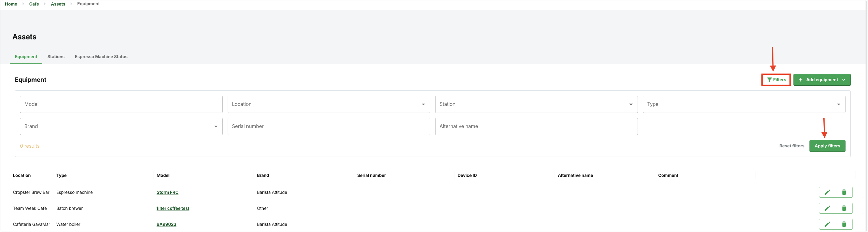This screenshot has height=232, width=868.
Task: Expand the Brand filter dropdown
Action: tap(121, 126)
